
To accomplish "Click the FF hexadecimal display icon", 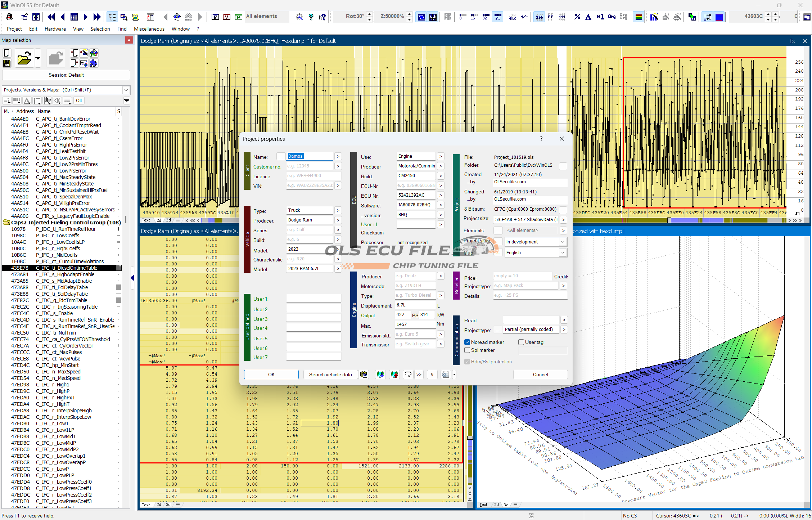I will point(551,17).
